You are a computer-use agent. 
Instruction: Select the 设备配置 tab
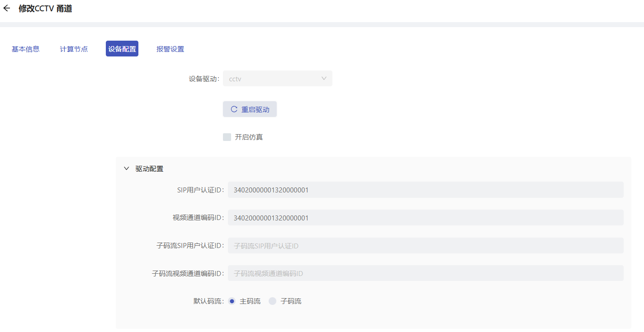[122, 49]
